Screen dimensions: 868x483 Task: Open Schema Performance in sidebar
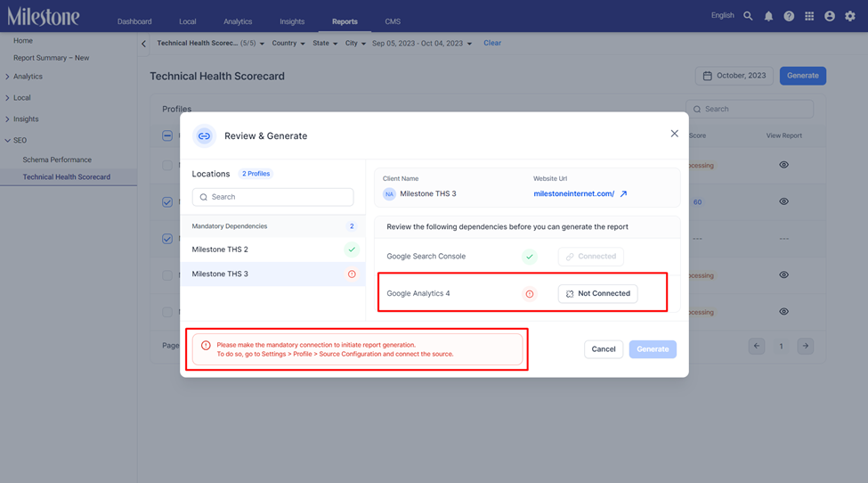(x=57, y=160)
